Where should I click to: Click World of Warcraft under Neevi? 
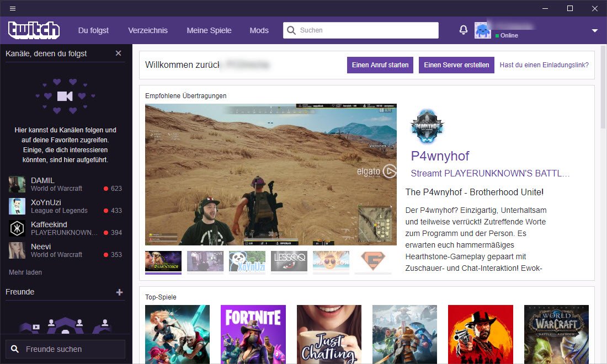tap(56, 255)
